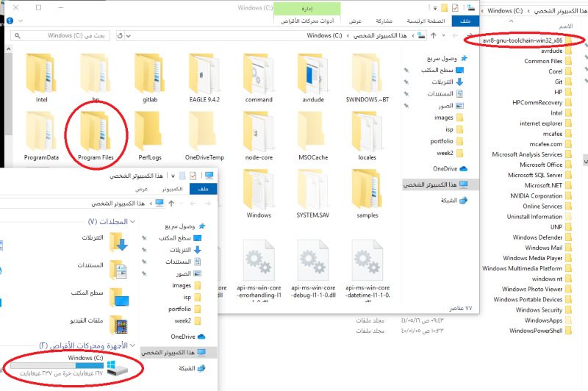The image size is (588, 391).
Task: Select OneDrive in Windows (C:) navigation pane
Action: [450, 169]
